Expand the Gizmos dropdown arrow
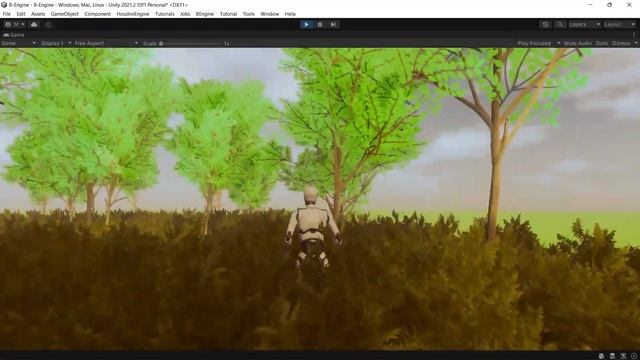Screen dimensions: 640x360 636,43
